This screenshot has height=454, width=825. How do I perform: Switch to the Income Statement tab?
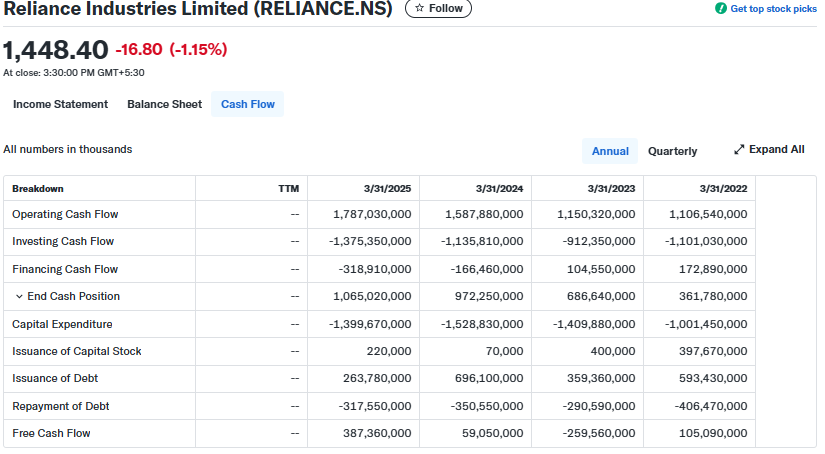[x=60, y=104]
